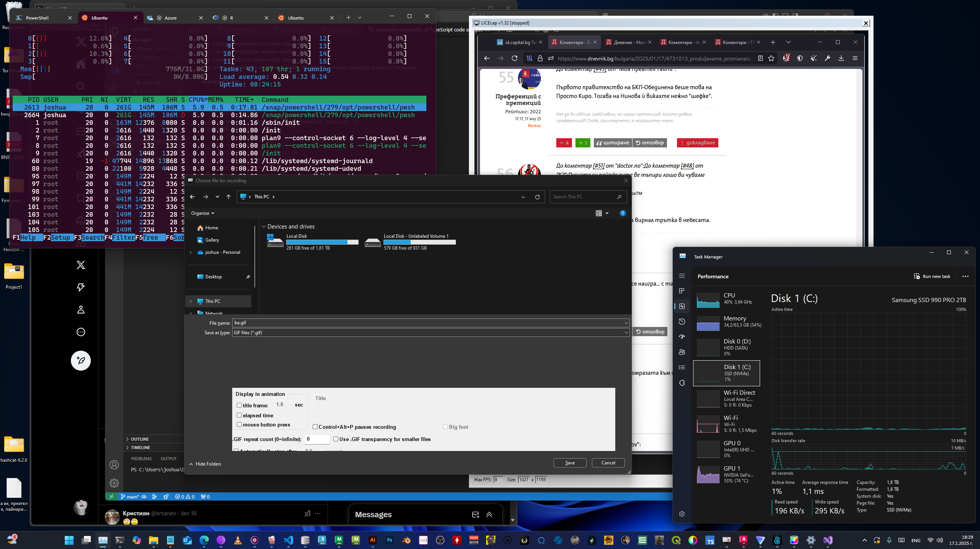This screenshot has width=980, height=549.
Task: Open Task Manager Details page icon
Action: (682, 368)
